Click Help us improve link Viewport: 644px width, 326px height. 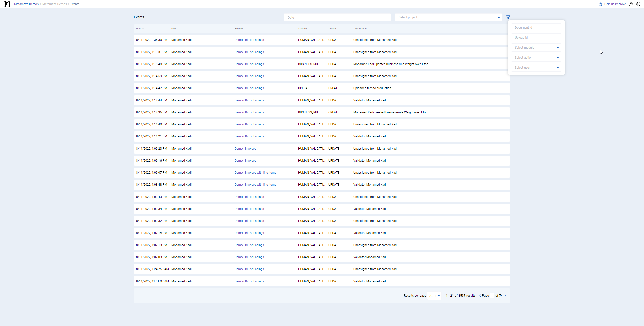coord(615,4)
